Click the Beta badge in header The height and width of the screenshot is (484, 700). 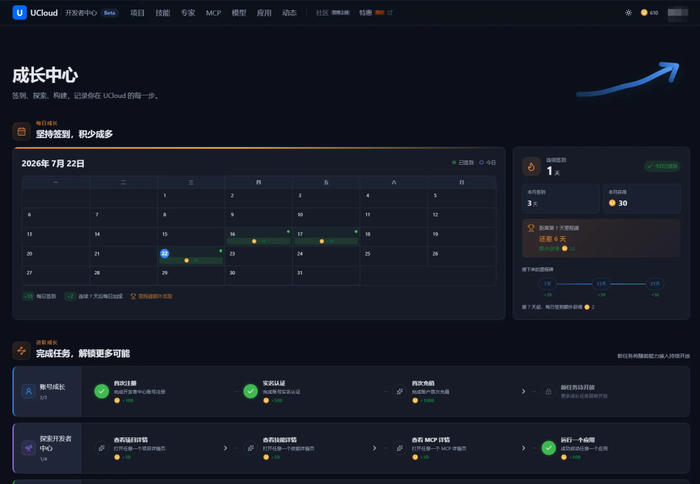point(109,13)
